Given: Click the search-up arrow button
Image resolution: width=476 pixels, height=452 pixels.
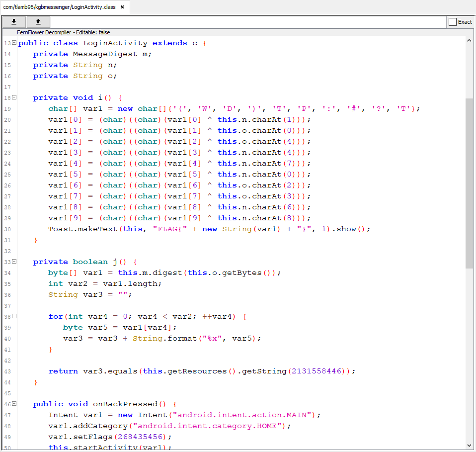Looking at the screenshot, I should (38, 22).
